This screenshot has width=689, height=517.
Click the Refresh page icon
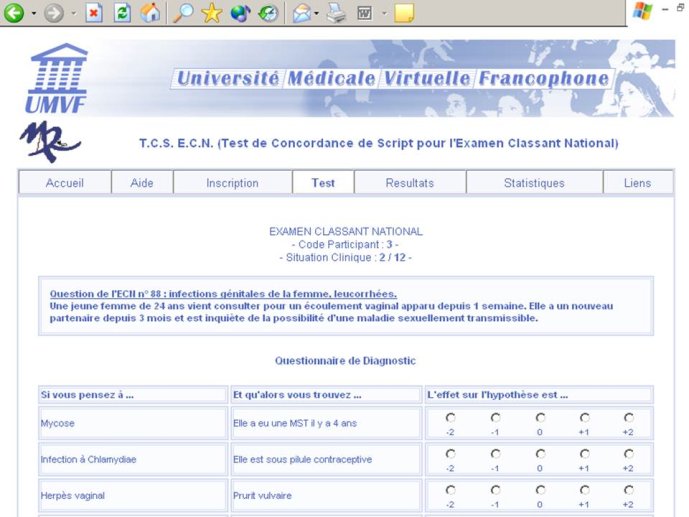[x=122, y=13]
